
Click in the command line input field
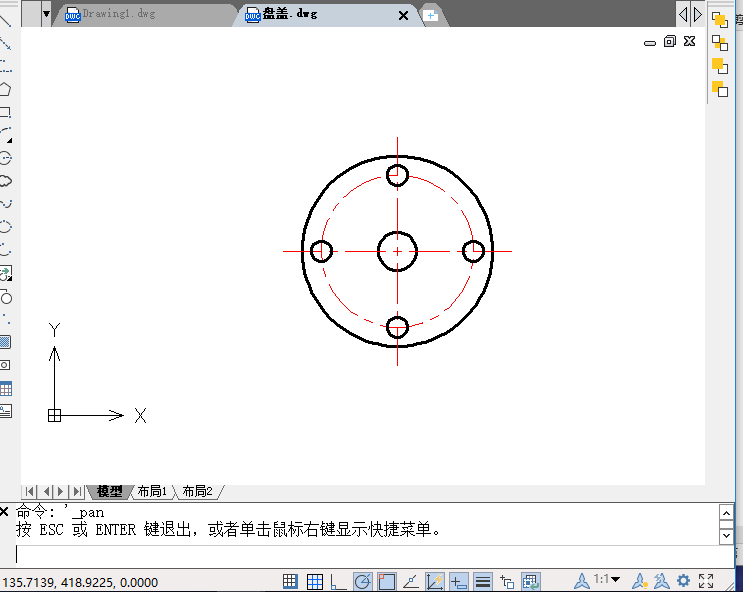coord(360,554)
